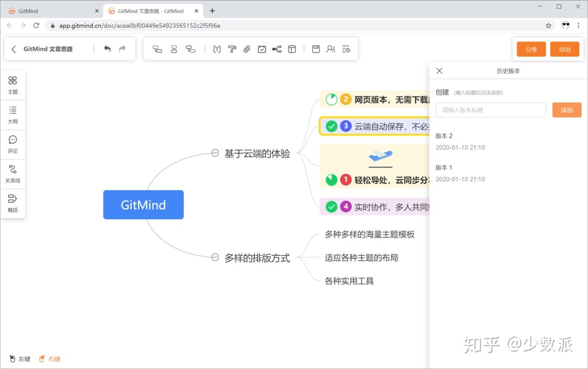The width and height of the screenshot is (588, 369).
Task: Open a new browser tab
Action: tap(212, 11)
